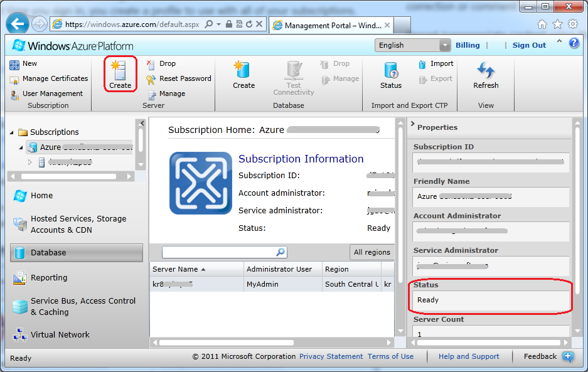Click the search magnifier in the filter box
This screenshot has width=588, height=372.
[x=280, y=252]
